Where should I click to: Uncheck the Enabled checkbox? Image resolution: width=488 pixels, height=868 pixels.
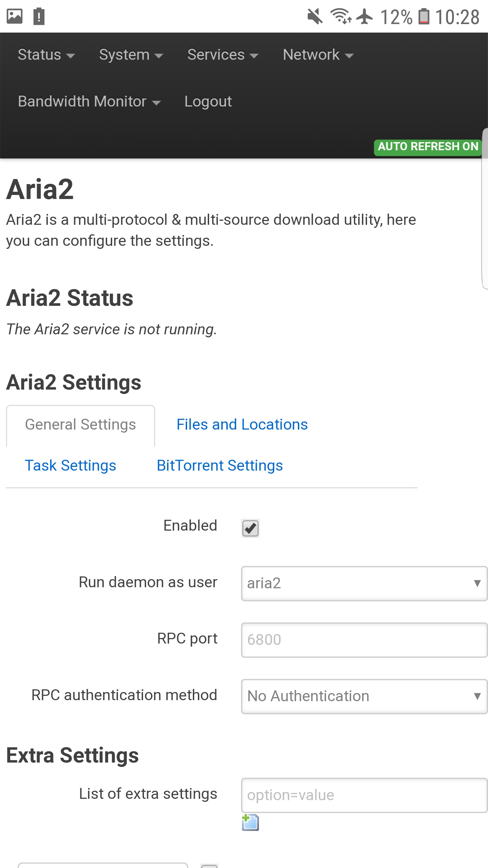pyautogui.click(x=250, y=528)
